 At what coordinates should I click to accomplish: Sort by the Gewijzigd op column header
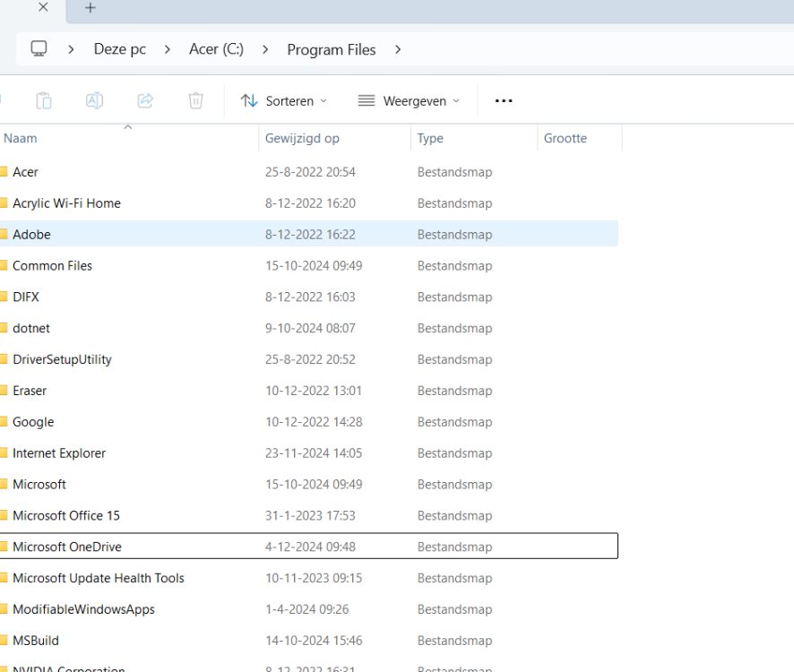pyautogui.click(x=302, y=139)
